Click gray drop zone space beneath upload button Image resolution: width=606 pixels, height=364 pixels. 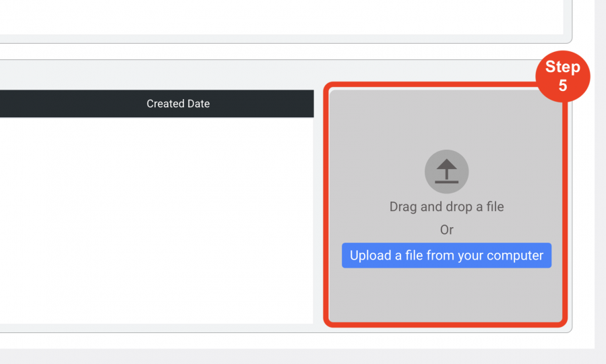446,295
